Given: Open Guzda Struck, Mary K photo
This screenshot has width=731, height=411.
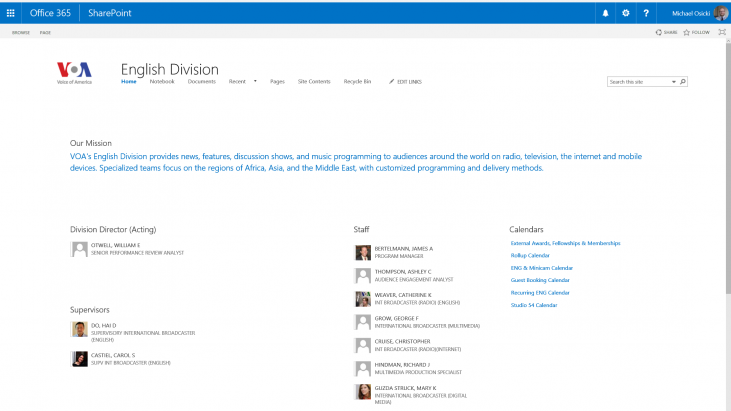Looking at the screenshot, I should [363, 392].
